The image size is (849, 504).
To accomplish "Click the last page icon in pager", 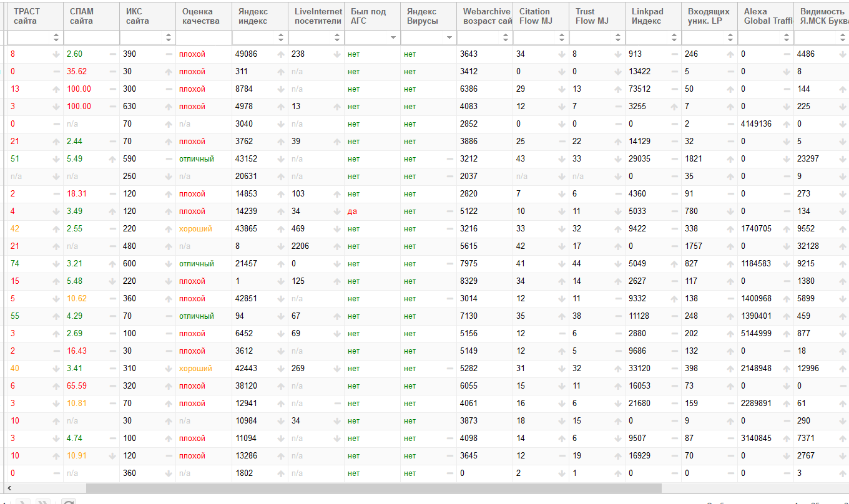I will pyautogui.click(x=43, y=502).
